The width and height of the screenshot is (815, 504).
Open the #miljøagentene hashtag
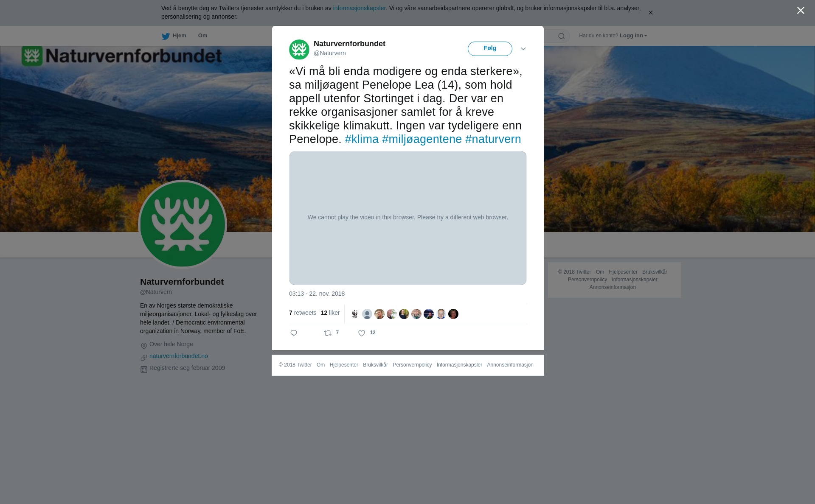422,139
